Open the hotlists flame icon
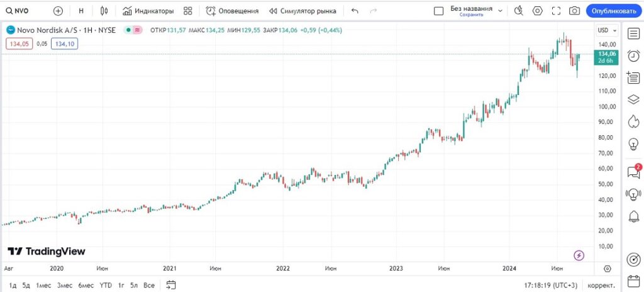This screenshot has height=292, width=644. pos(634,121)
